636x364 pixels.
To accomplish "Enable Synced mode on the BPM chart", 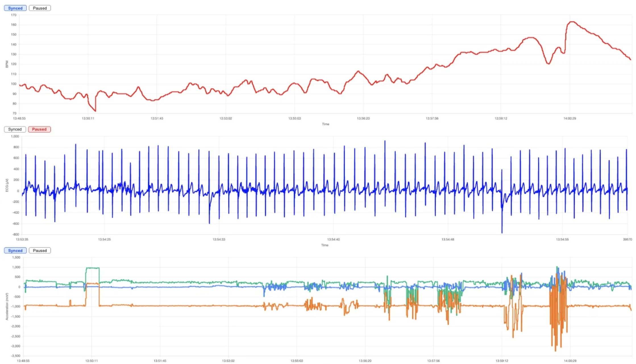I will click(15, 8).
